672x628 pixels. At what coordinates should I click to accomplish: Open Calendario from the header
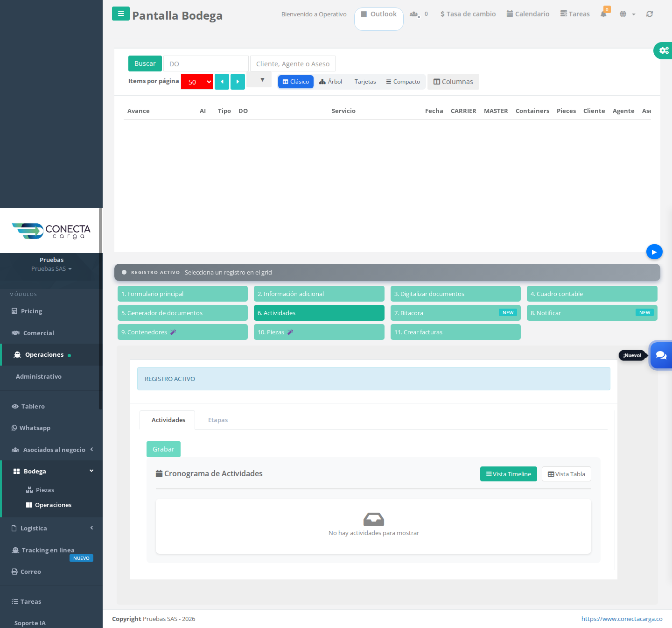click(528, 14)
